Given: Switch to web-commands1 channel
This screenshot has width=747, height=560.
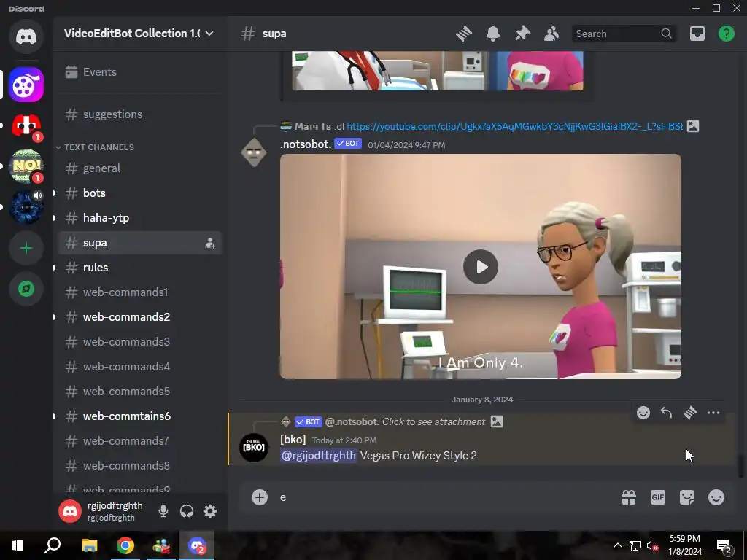Looking at the screenshot, I should [139, 292].
